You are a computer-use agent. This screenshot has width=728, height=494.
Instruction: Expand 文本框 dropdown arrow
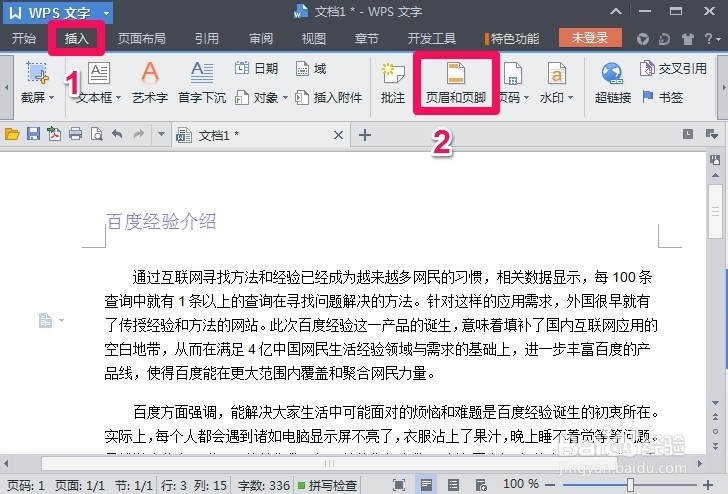coord(118,98)
